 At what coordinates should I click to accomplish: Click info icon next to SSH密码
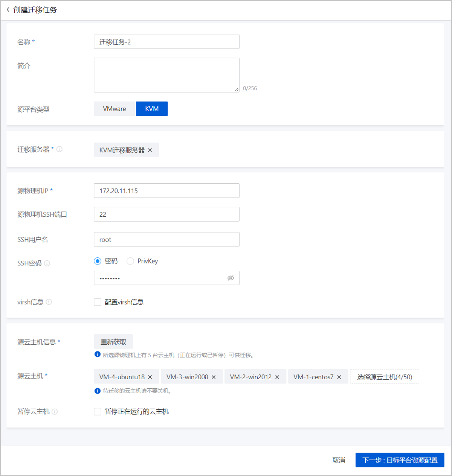tap(47, 263)
